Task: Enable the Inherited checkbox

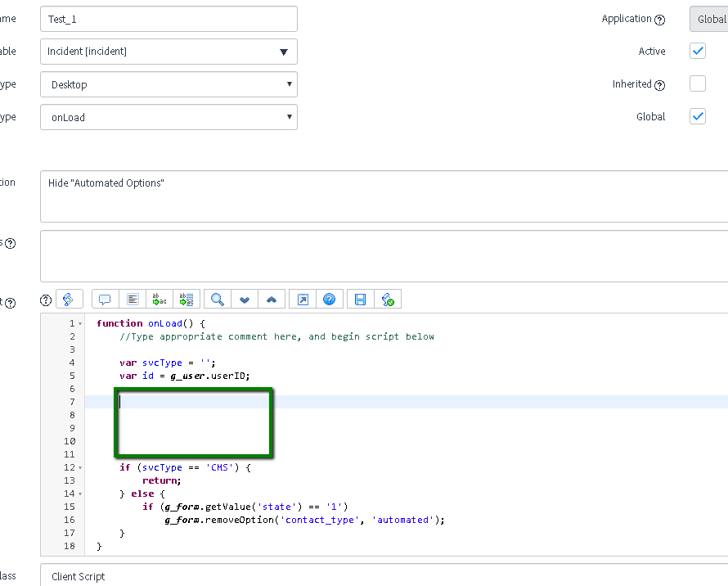Action: (697, 83)
